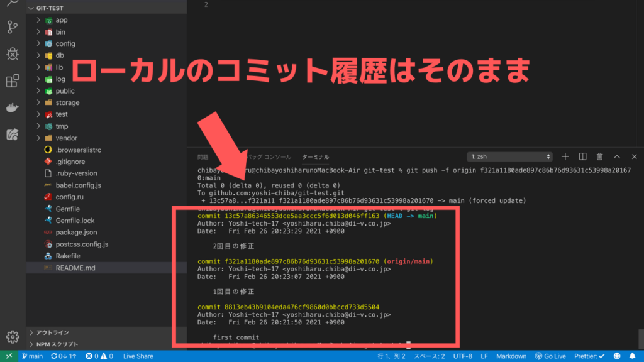
Task: Expand the test folder
Action: [x=106, y=114]
